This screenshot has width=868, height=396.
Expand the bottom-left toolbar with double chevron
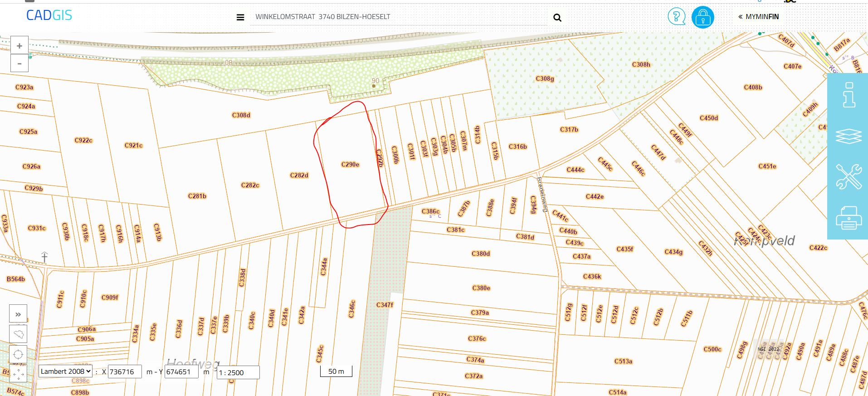(x=18, y=314)
